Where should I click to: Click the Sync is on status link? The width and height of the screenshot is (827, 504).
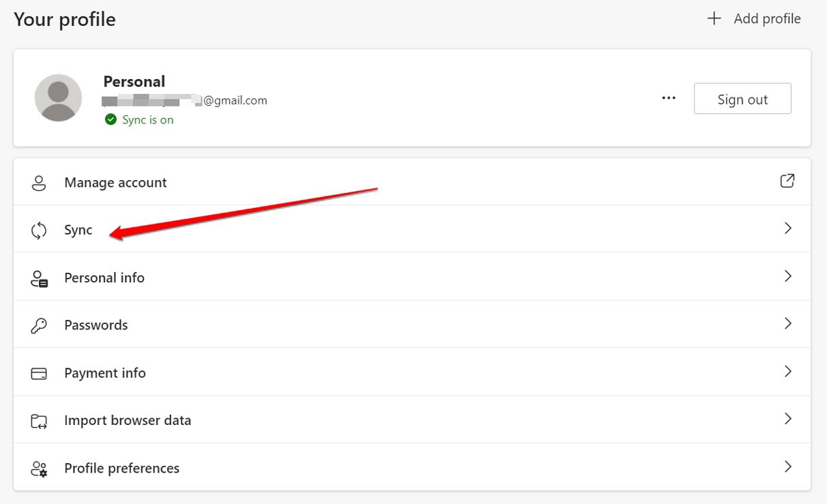(x=147, y=119)
